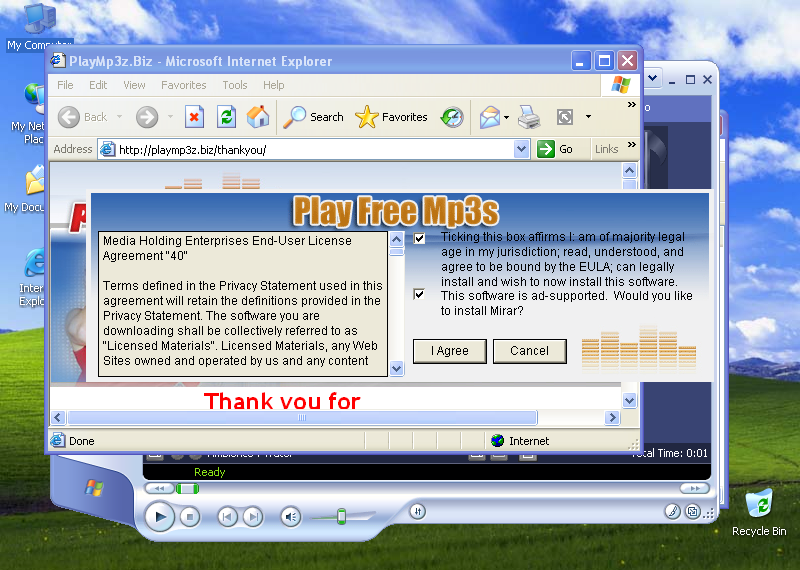Image resolution: width=800 pixels, height=570 pixels.
Task: Click the horizontal scrollbar right arrow
Action: point(612,417)
